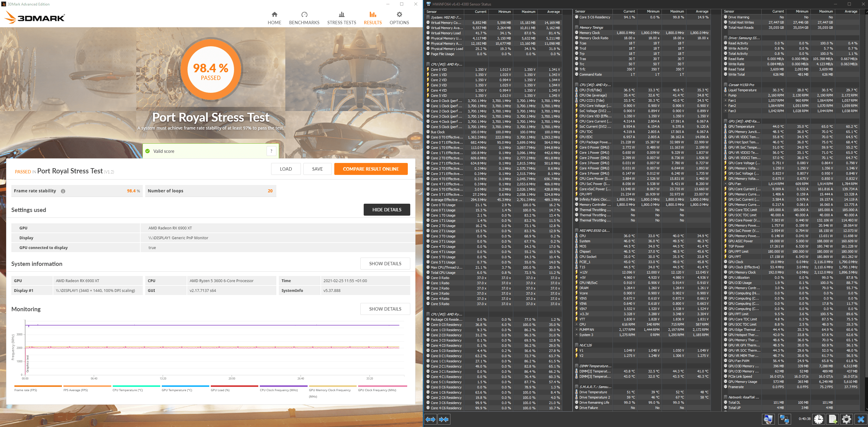
Task: Click the 3DMark logo
Action: click(x=35, y=17)
